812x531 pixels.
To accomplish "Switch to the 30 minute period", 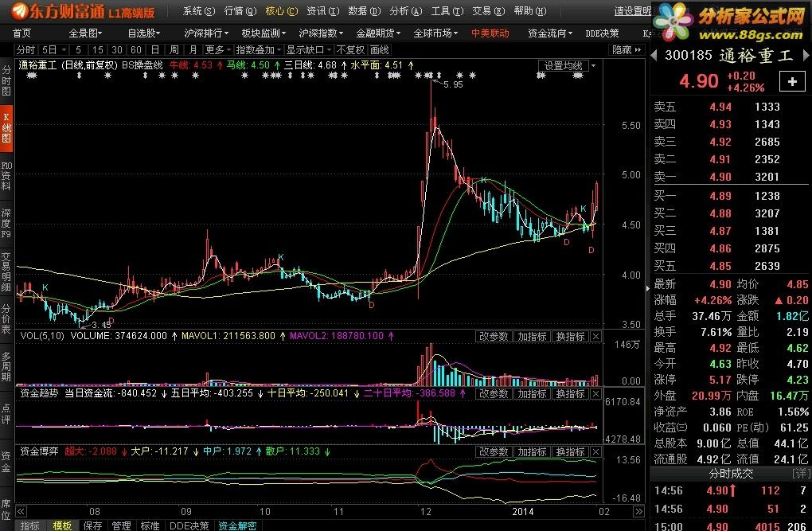I will click(x=117, y=49).
